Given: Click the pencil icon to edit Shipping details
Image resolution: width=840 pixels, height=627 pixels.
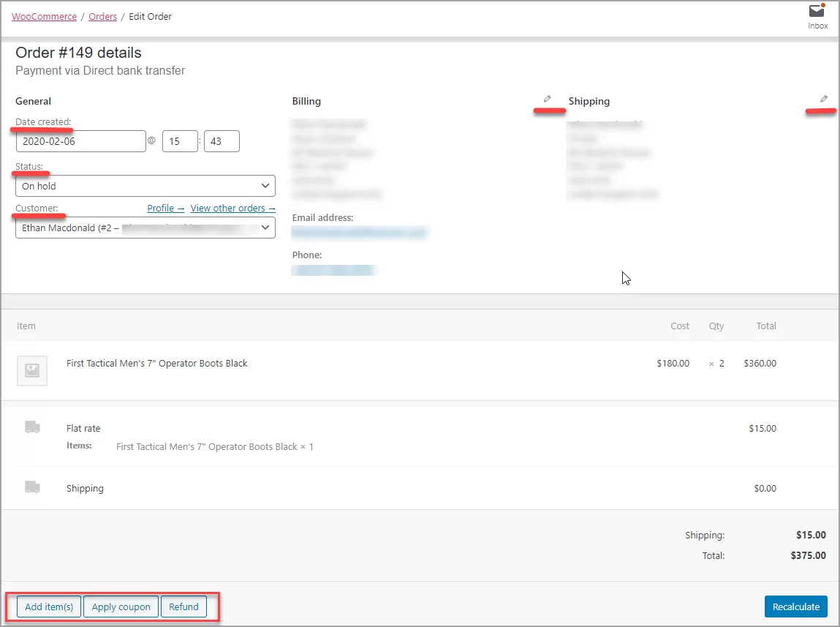Looking at the screenshot, I should 824,98.
